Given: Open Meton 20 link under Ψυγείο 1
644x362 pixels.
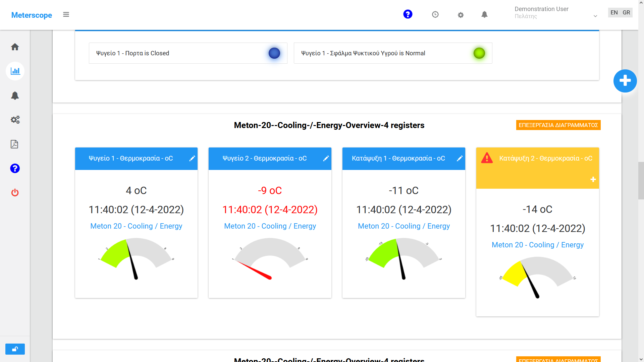Looking at the screenshot, I should 136,226.
